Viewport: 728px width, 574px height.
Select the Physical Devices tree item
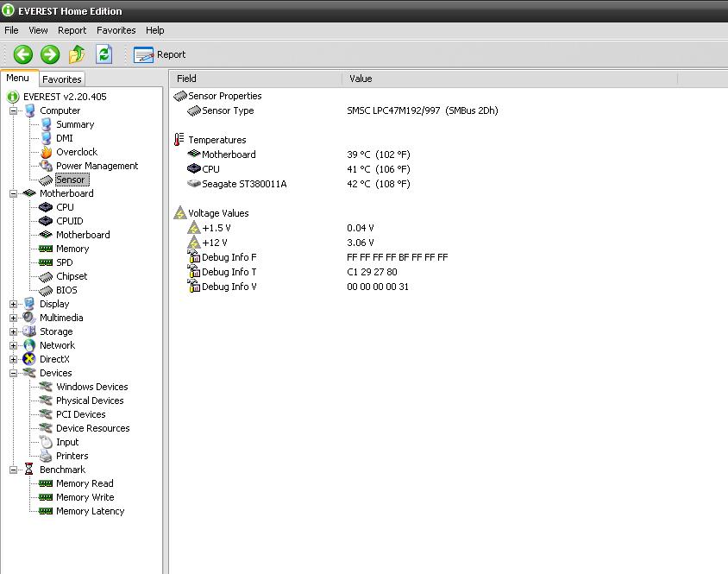coord(90,401)
